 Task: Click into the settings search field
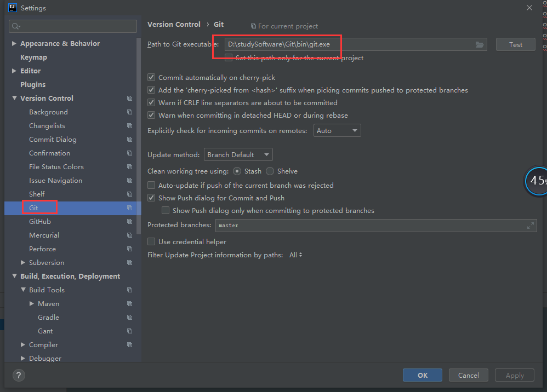pos(73,26)
